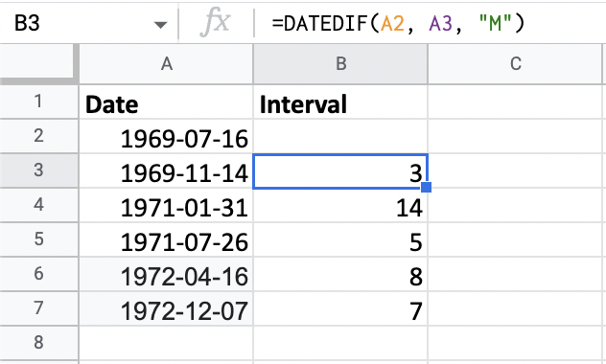Click the A3 reference in formula bar
The height and width of the screenshot is (364, 606).
click(x=440, y=23)
